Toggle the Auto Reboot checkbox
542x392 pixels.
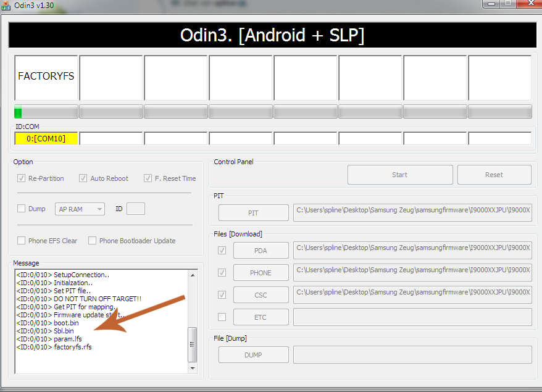pyautogui.click(x=83, y=178)
